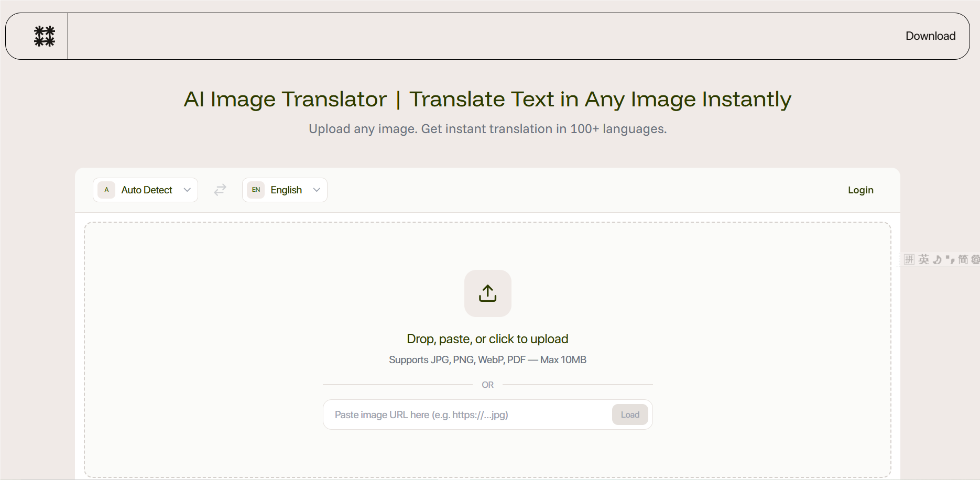Expand the chevron beside English
This screenshot has height=480, width=980.
click(x=317, y=190)
